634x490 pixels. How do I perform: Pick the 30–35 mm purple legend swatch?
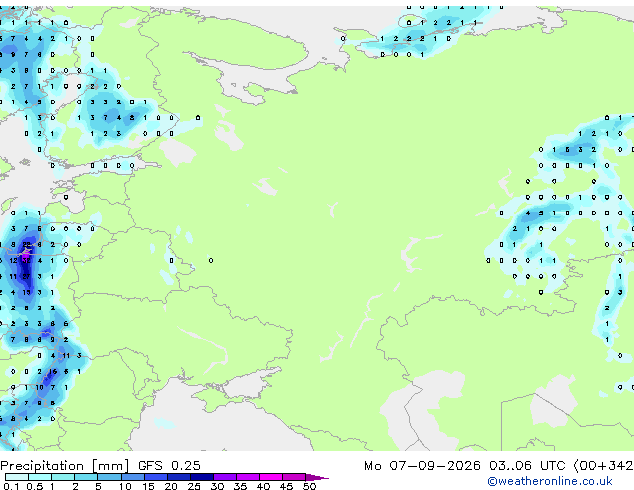[x=225, y=477]
